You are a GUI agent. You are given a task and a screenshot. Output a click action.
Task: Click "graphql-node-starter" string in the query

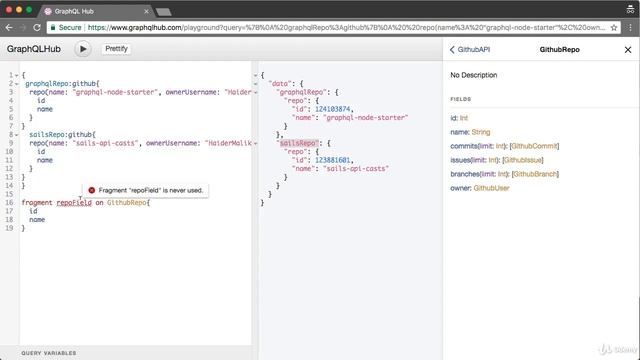[116, 92]
